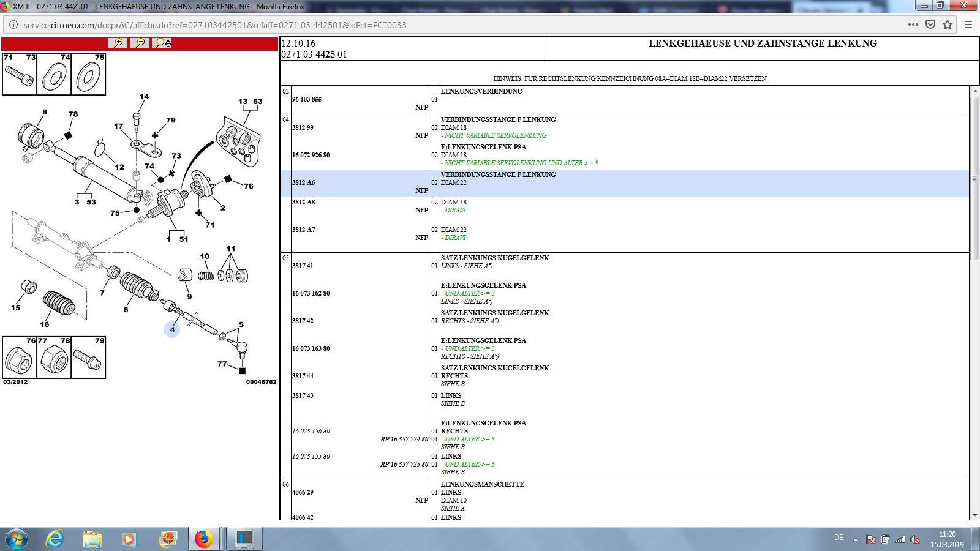980x551 pixels.
Task: Click callout number 10 spring in diagram
Action: (x=205, y=256)
